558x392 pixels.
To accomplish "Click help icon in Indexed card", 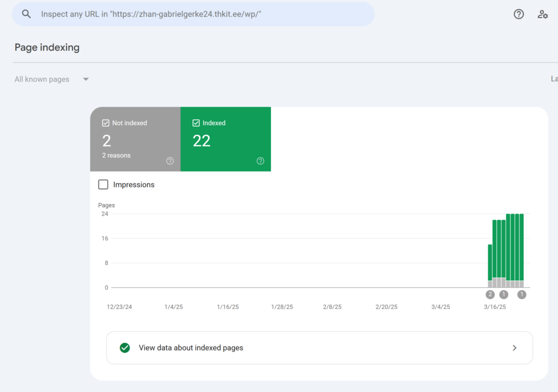I will click(260, 161).
